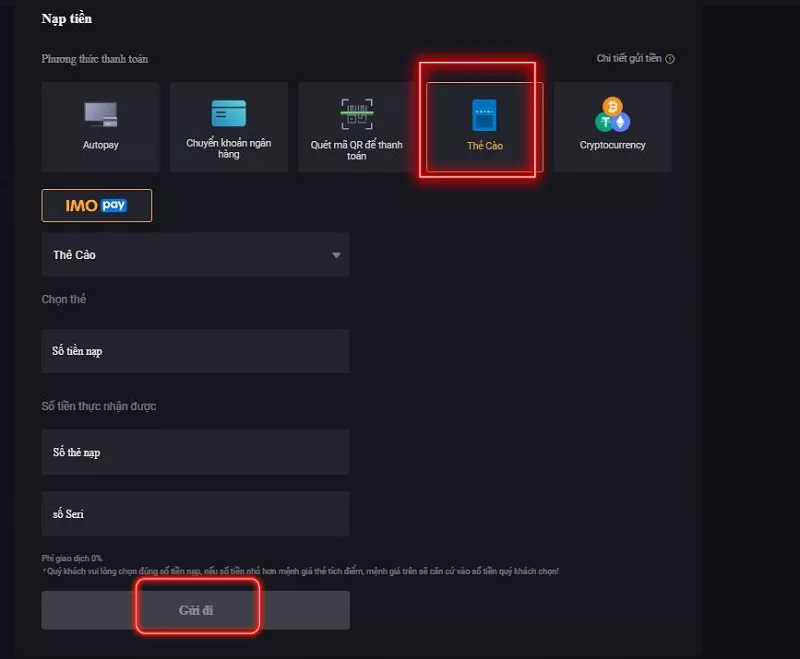Click the Thẻ Cào label under the card
This screenshot has height=659, width=800.
coord(485,146)
